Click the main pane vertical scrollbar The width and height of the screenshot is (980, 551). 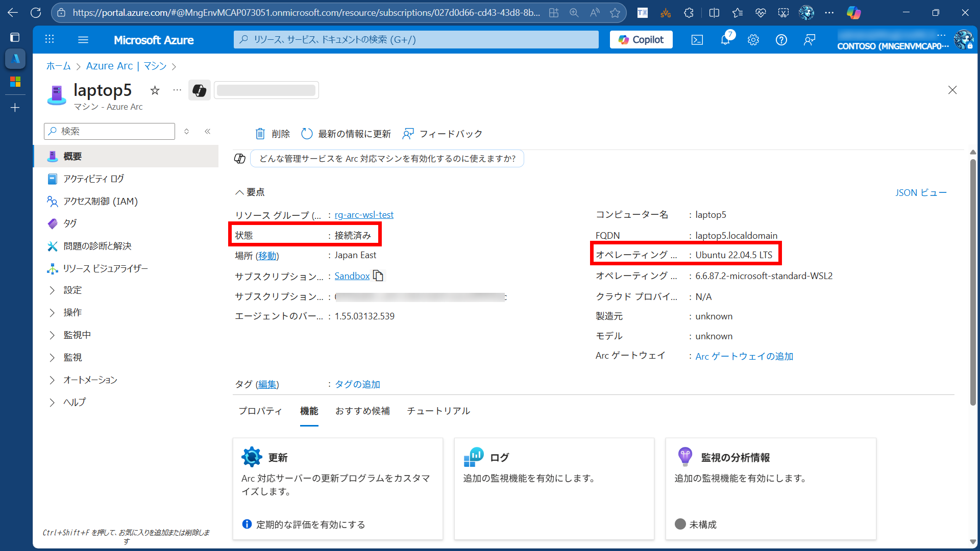coord(973,283)
